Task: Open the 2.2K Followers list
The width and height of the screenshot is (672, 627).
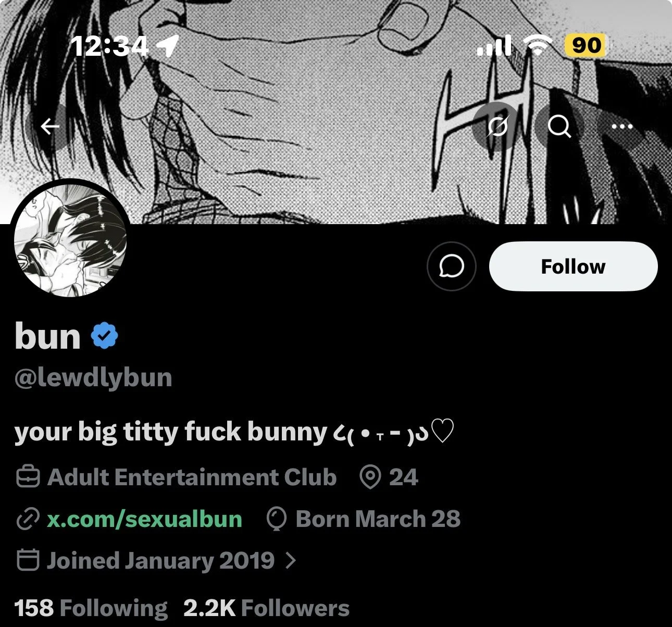Action: 266,608
